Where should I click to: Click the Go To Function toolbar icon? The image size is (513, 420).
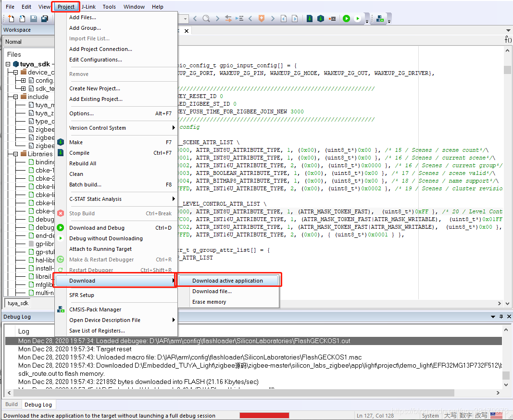click(x=239, y=19)
